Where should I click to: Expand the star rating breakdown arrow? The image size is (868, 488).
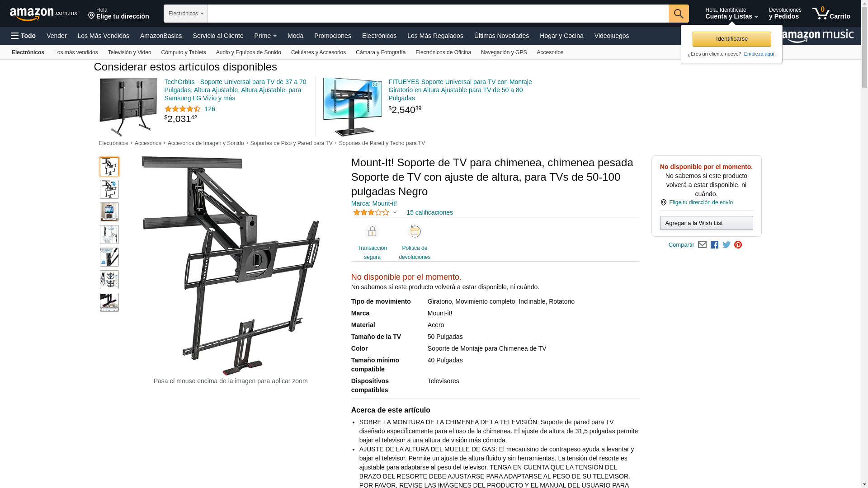coord(395,212)
